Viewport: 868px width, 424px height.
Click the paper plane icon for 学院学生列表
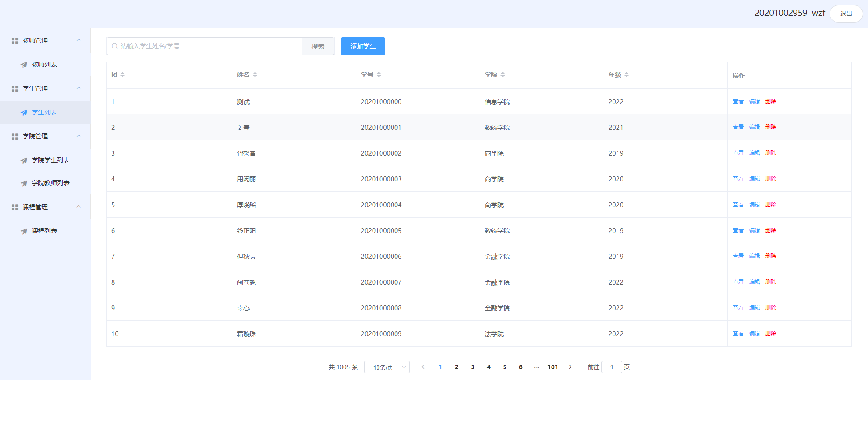tap(24, 161)
